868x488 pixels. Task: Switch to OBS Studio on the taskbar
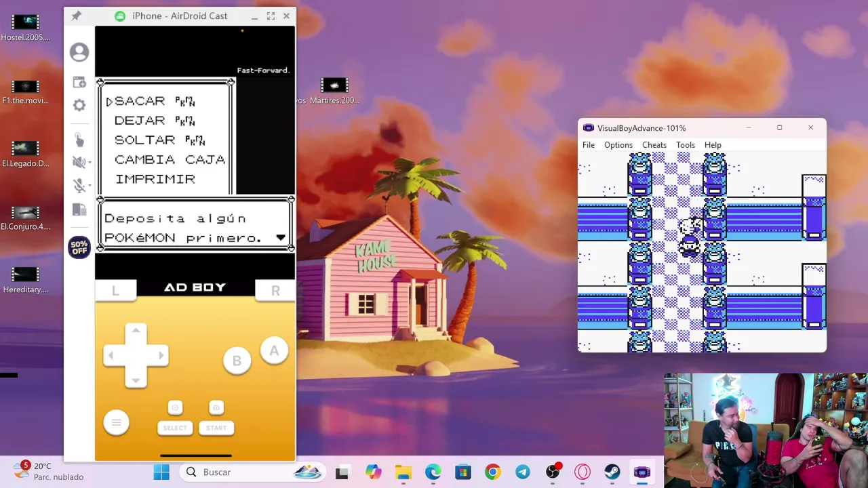[x=553, y=472]
